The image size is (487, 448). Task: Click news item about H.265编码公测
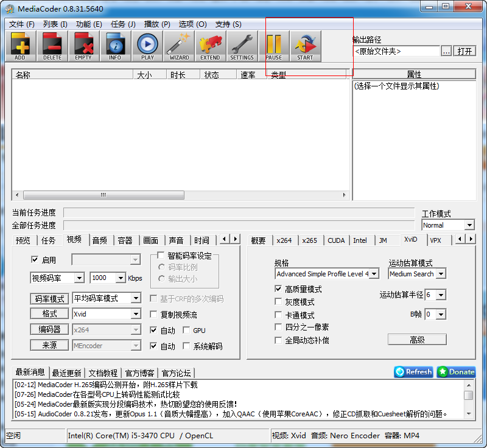106,385
